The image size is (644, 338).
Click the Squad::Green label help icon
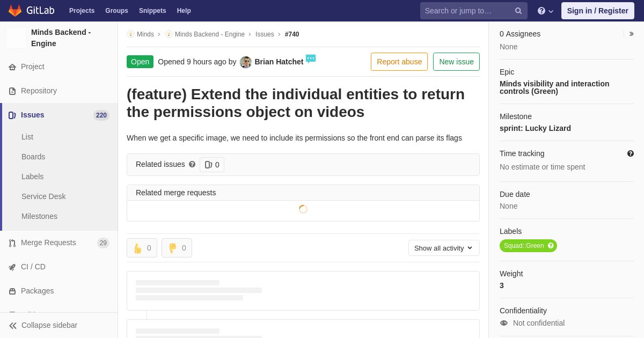tap(551, 246)
